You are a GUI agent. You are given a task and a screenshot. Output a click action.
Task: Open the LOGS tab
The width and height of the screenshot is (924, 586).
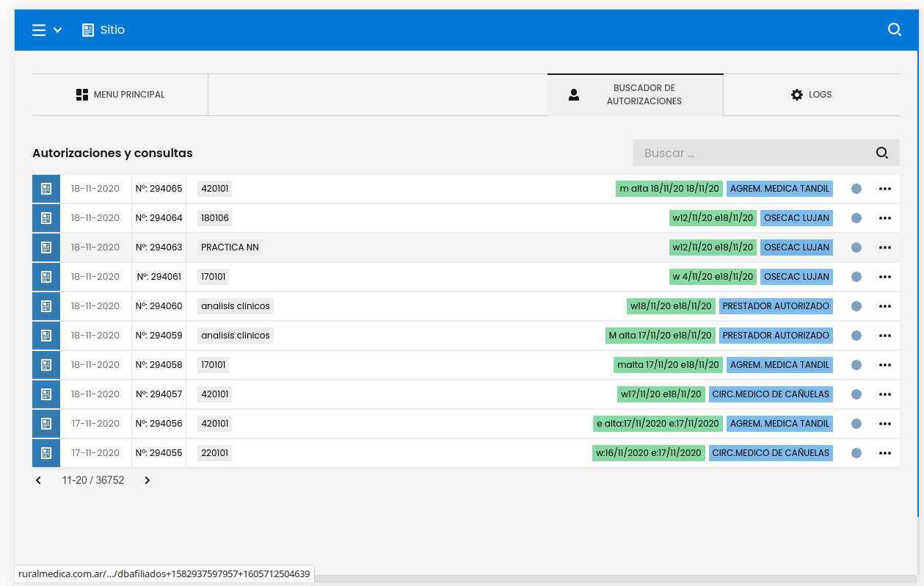coord(812,95)
